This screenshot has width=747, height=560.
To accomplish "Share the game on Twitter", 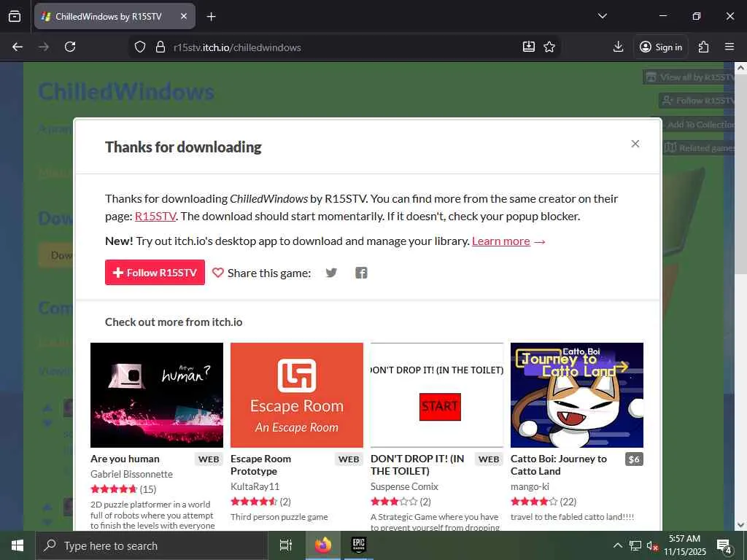I will pyautogui.click(x=331, y=273).
